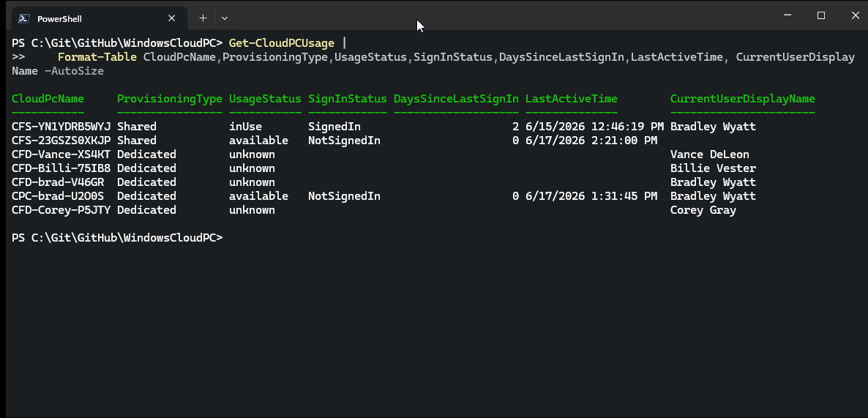The image size is (868, 418).
Task: Click the UsageStatus column header
Action: tap(265, 99)
